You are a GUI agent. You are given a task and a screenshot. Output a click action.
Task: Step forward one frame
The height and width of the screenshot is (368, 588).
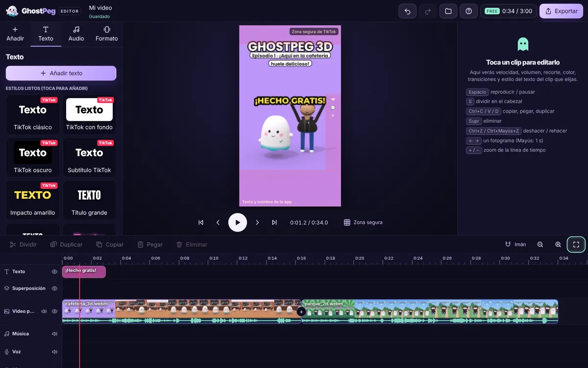(257, 222)
